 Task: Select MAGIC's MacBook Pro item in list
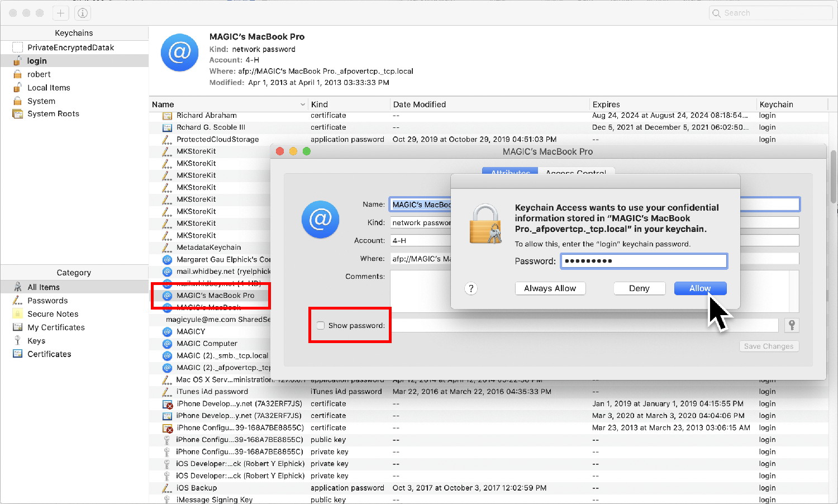[210, 296]
